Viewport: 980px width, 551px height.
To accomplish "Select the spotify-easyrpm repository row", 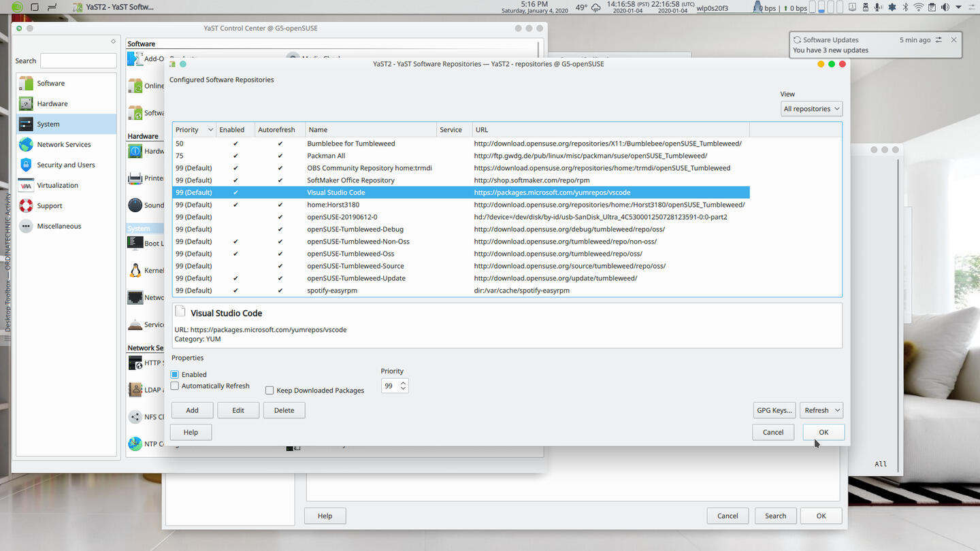I will click(461, 290).
